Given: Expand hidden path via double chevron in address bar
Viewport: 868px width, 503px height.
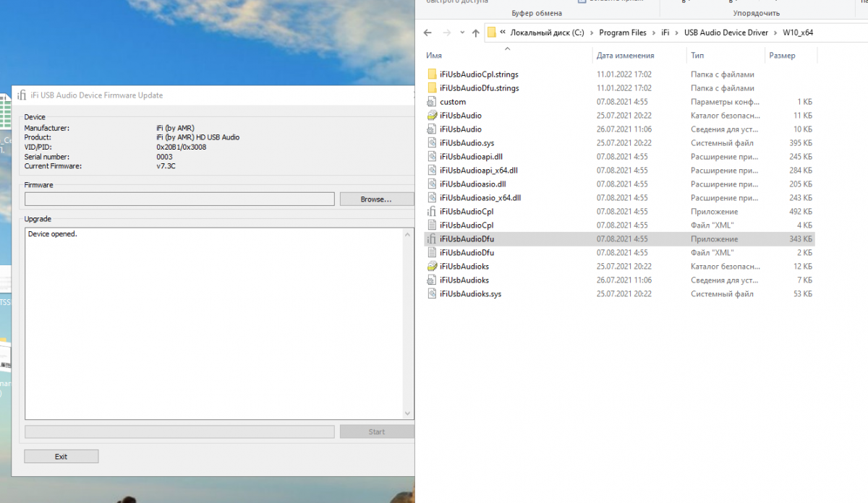Looking at the screenshot, I should 503,33.
